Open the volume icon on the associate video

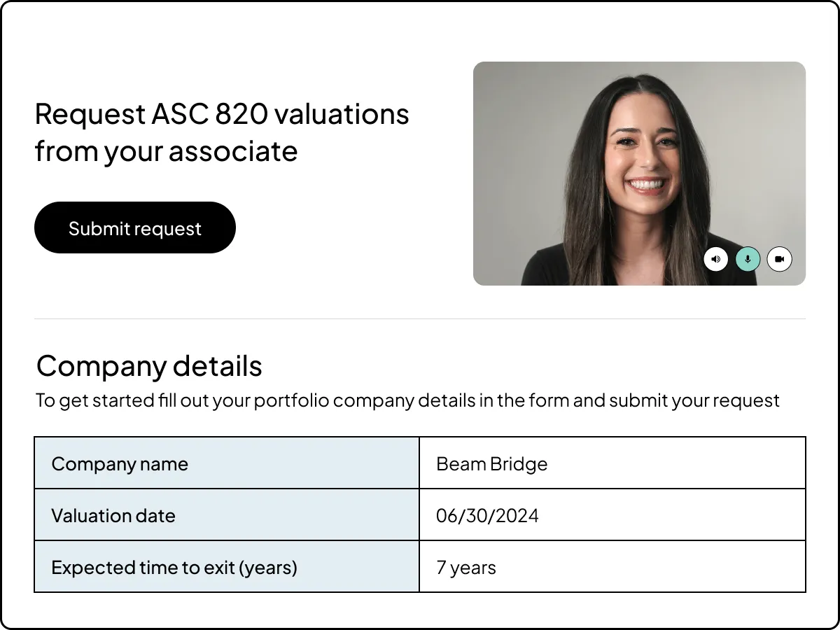[x=715, y=258]
